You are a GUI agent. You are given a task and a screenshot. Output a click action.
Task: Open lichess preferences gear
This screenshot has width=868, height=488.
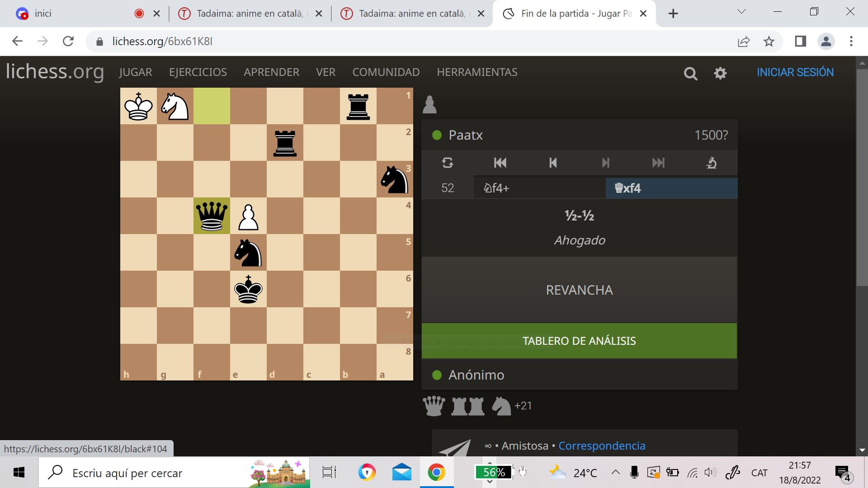(x=720, y=73)
